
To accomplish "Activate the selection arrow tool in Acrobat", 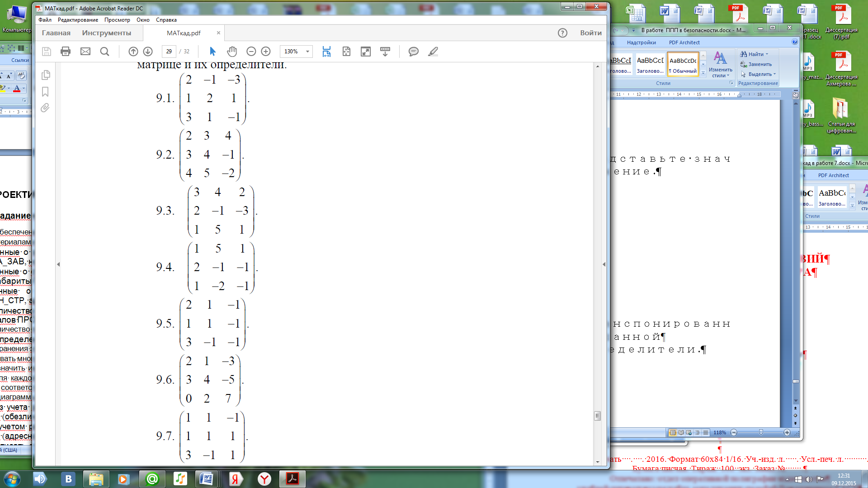I will (213, 52).
